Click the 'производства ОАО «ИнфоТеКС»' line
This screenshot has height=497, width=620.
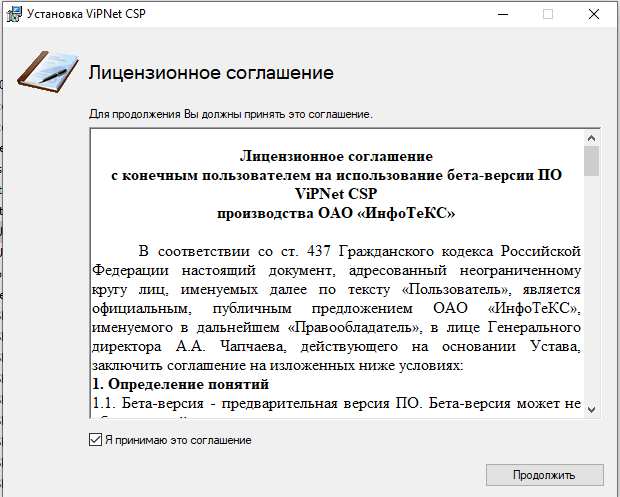click(336, 213)
